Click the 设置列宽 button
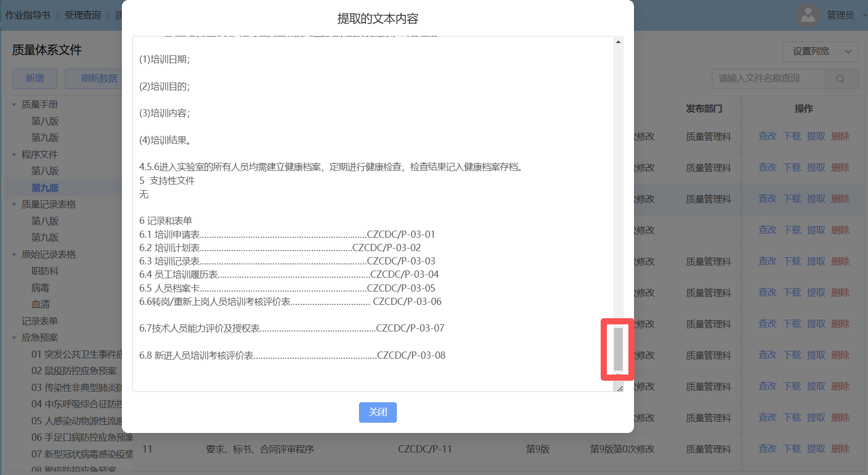868x475 pixels. tap(811, 51)
